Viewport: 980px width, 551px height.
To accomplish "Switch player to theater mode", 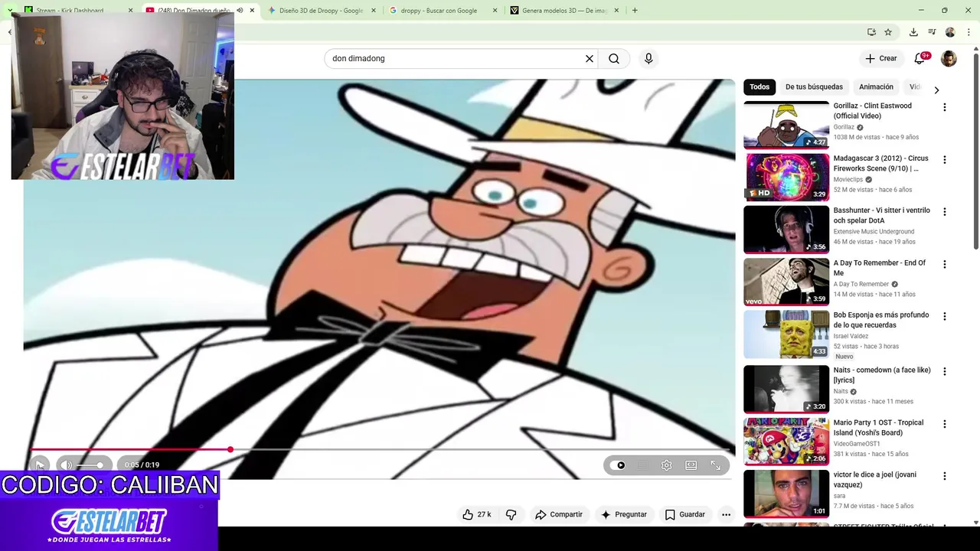I will [x=691, y=465].
